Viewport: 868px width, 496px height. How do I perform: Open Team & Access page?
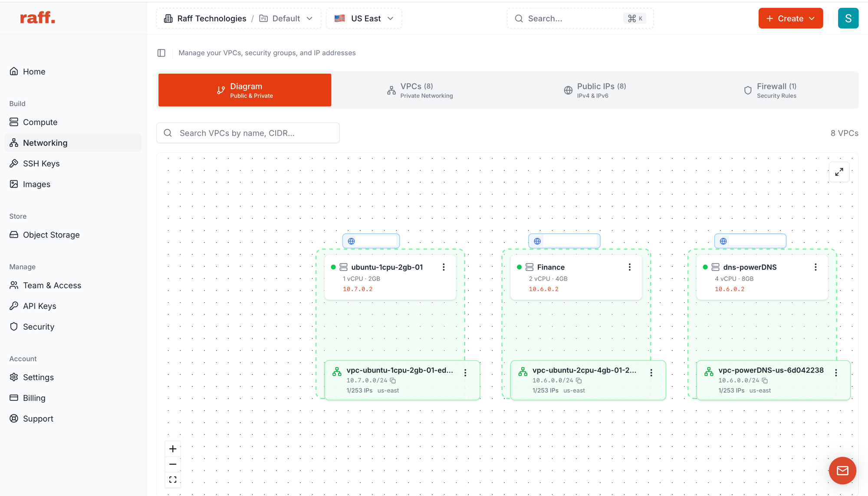pos(73,285)
